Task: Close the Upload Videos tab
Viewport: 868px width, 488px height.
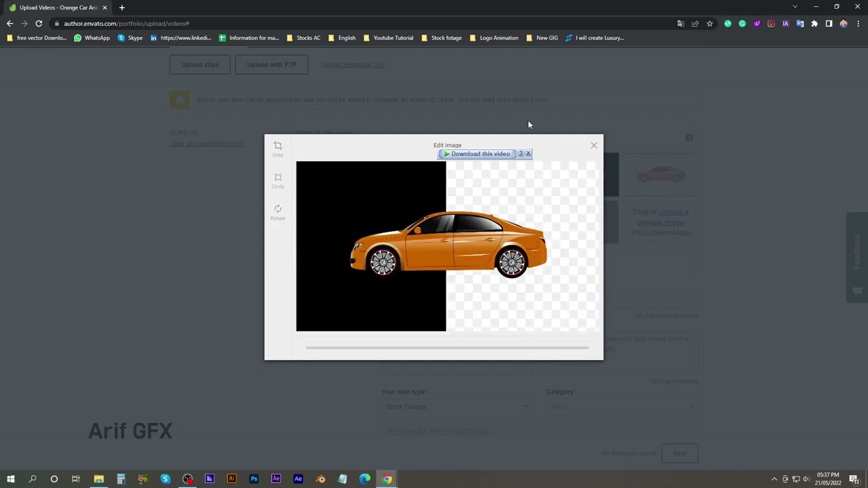Action: [x=104, y=7]
